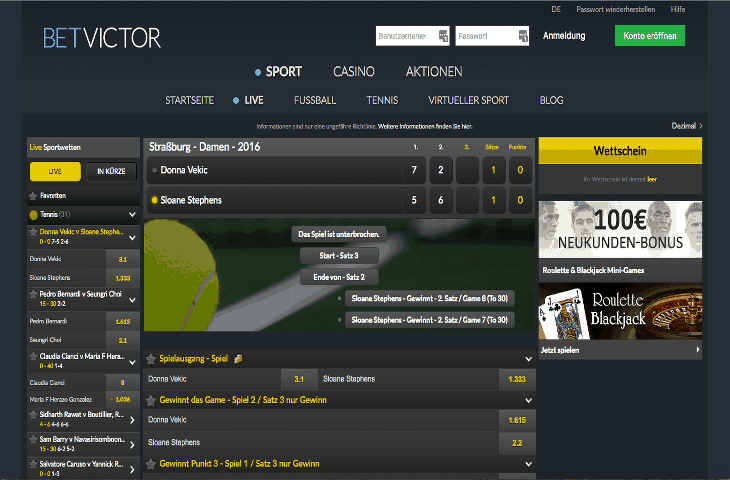The width and height of the screenshot is (730, 480).
Task: Select Claudia Cianci odds 8 in sidebar
Action: tap(122, 383)
